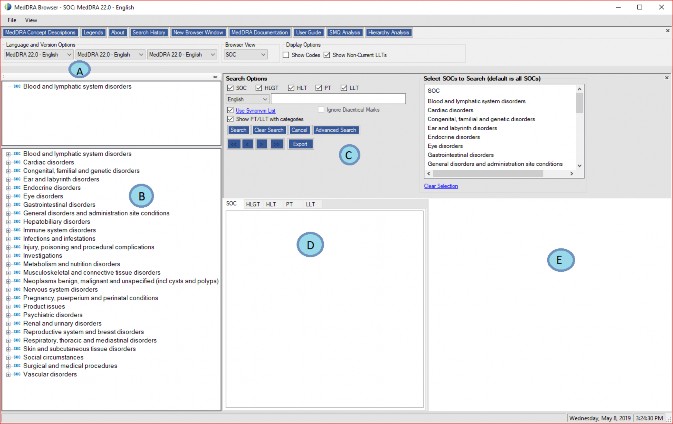This screenshot has height=424, width=673.
Task: Click the SOC icon beside Vascular disorders
Action: coord(17,374)
